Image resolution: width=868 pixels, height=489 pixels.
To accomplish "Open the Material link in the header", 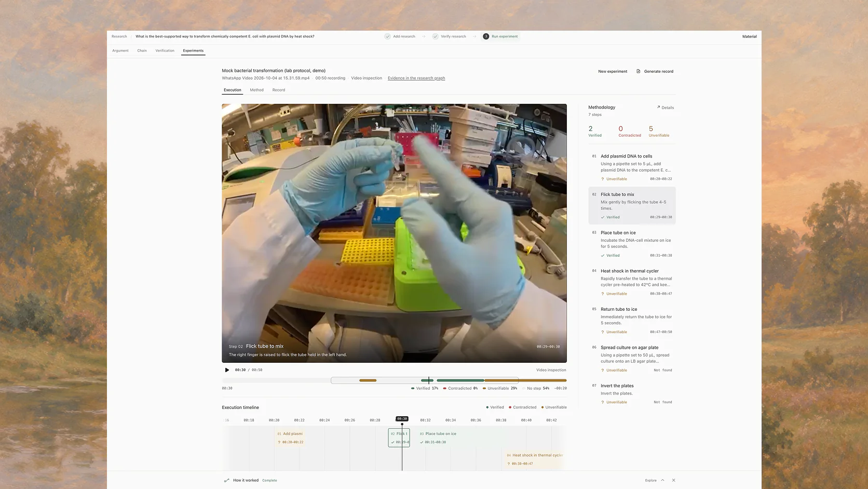I will pyautogui.click(x=749, y=36).
